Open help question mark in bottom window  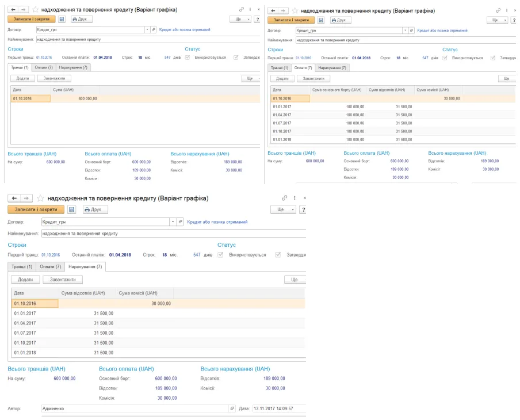(303, 209)
